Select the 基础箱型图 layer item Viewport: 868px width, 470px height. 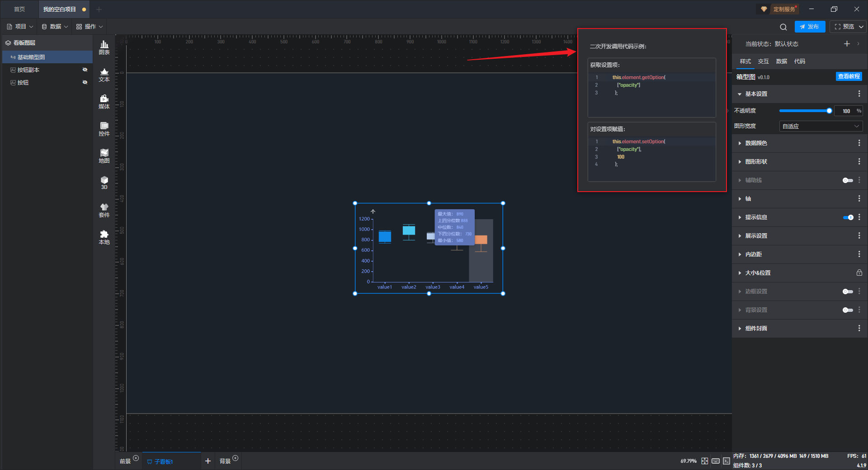click(x=31, y=57)
